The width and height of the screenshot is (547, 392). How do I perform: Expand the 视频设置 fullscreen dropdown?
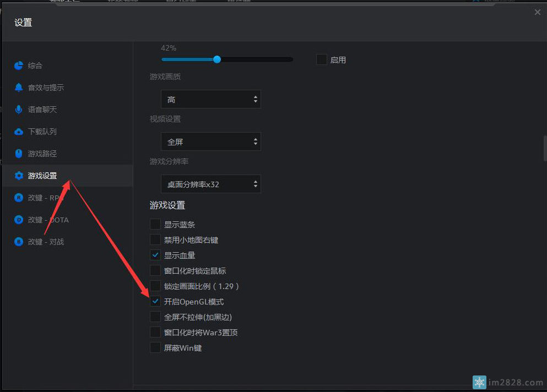click(210, 141)
